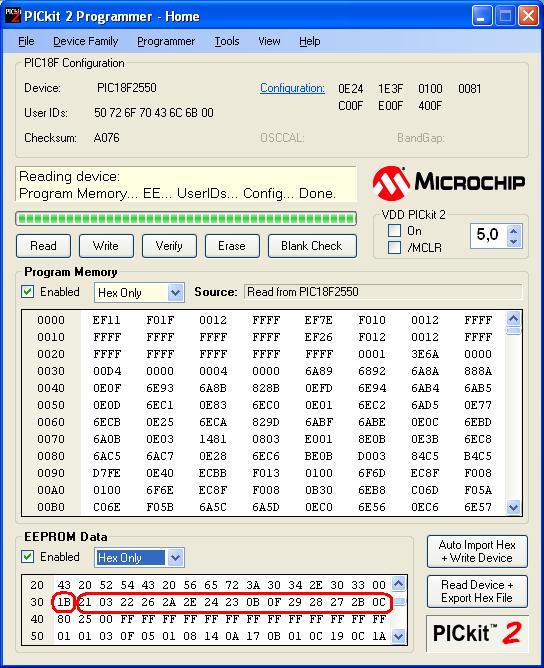Viewport: 544px width, 668px height.
Task: Click EEPROM Data scrollbar up arrow
Action: [x=398, y=584]
